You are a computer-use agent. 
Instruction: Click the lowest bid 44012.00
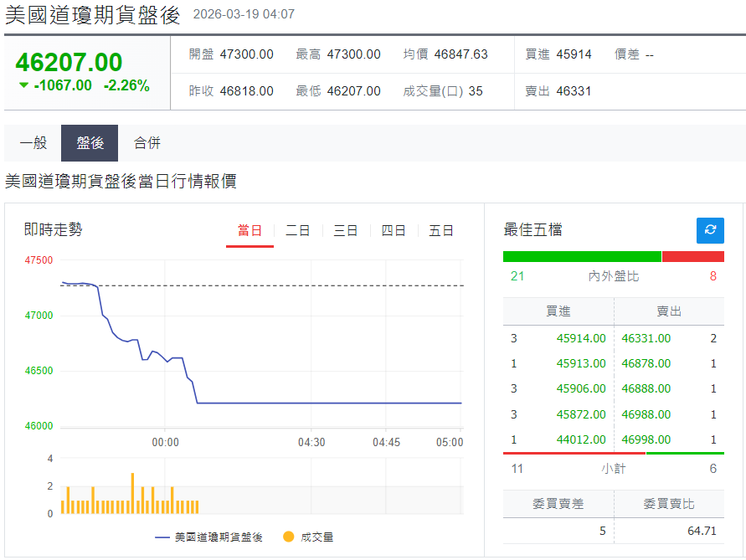[580, 439]
